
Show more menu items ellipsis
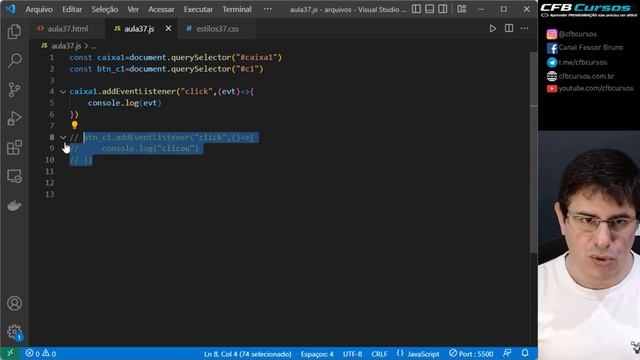[267, 9]
